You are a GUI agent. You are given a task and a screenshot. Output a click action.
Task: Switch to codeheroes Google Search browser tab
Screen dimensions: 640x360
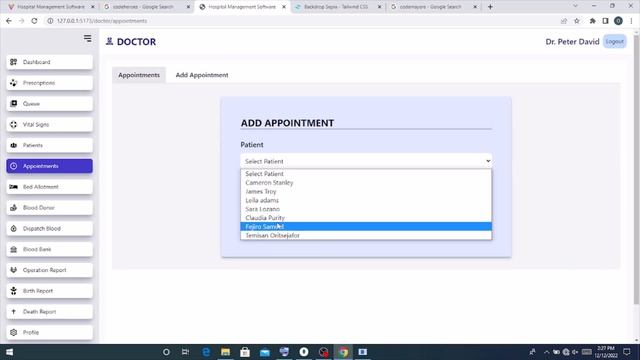tap(147, 7)
